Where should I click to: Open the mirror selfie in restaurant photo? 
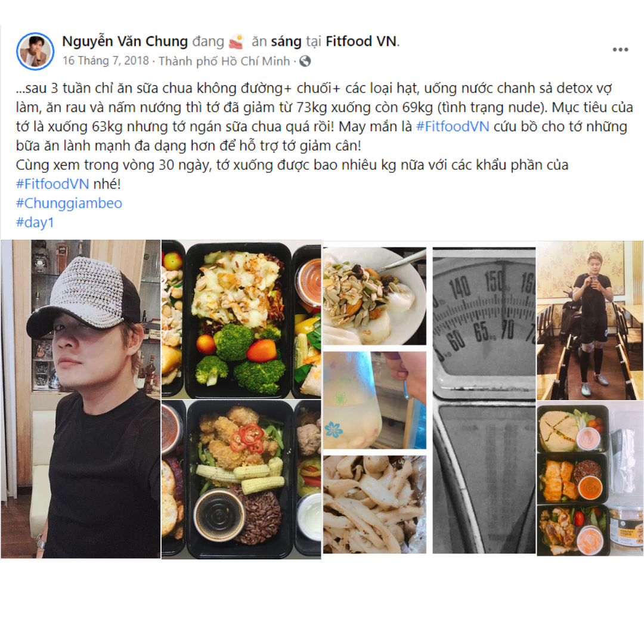(x=590, y=320)
